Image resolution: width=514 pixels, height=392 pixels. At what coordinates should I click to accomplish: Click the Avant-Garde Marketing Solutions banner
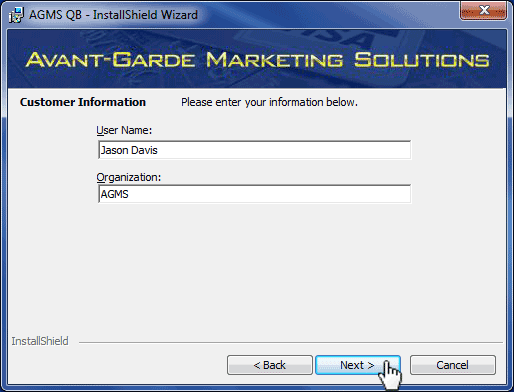click(257, 59)
